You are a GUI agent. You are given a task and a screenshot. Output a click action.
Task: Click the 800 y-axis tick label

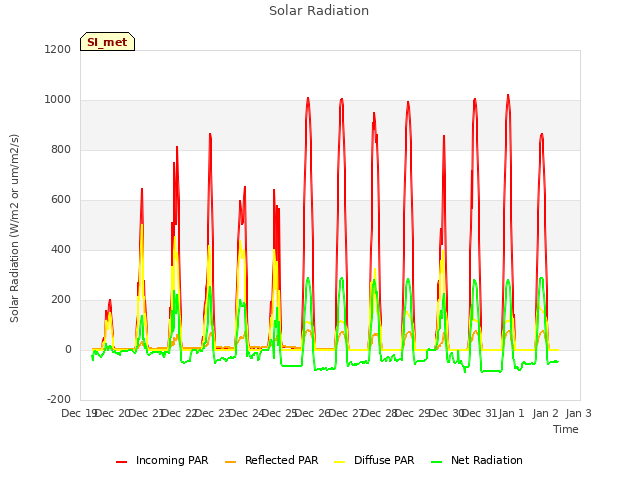61,149
